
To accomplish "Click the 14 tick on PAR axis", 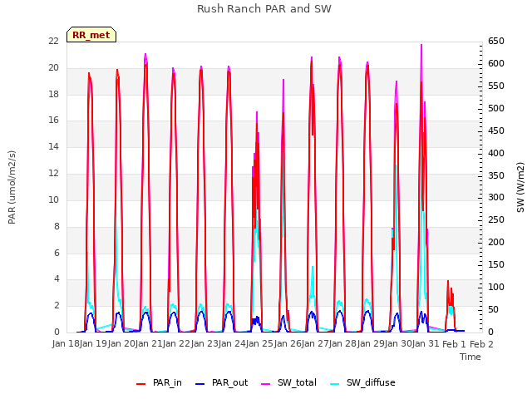I will tap(53, 147).
